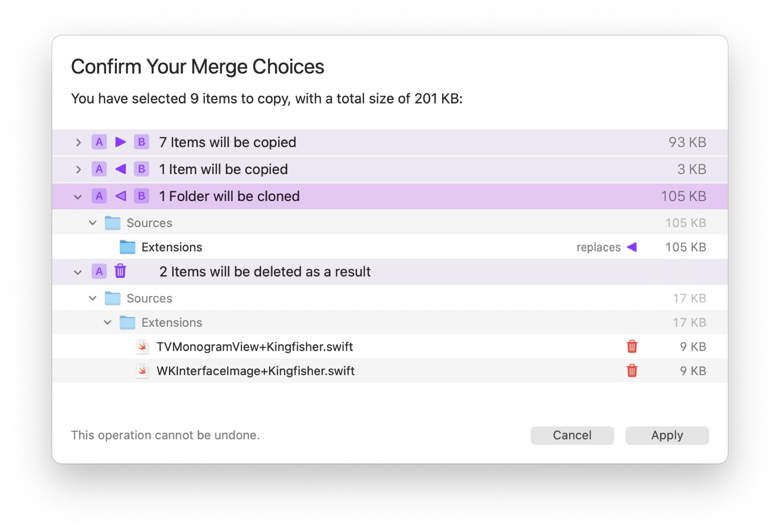This screenshot has width=780, height=532.
Task: Click the trash icon on the deleted items row
Action: click(x=120, y=272)
